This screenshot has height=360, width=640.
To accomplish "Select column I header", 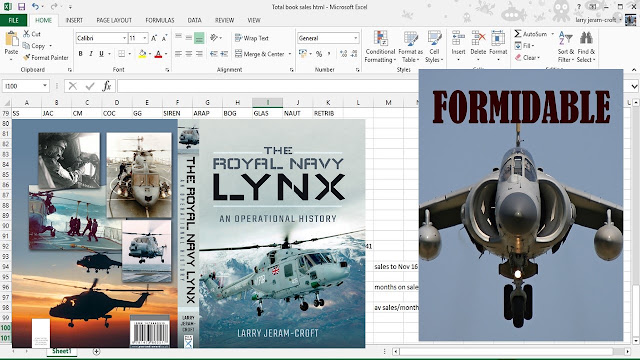I will pos(267,102).
